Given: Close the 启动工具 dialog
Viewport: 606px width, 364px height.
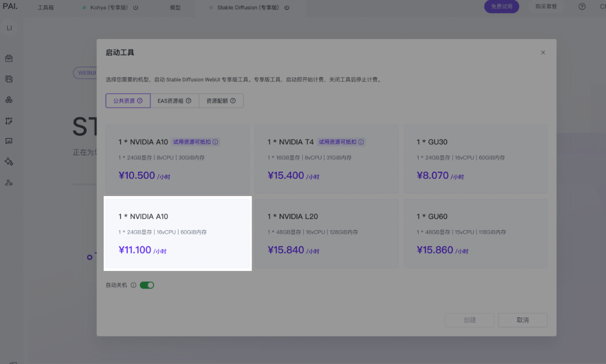Looking at the screenshot, I should (543, 52).
